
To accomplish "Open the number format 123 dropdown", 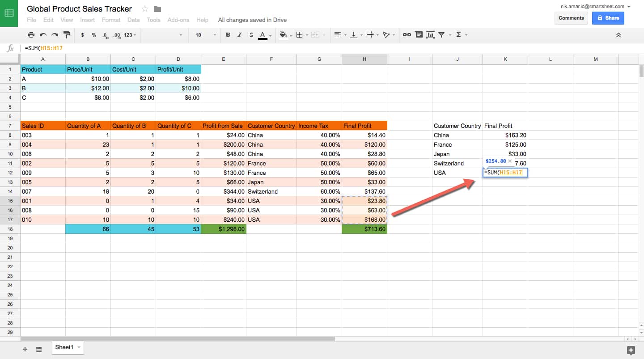I will click(x=130, y=35).
